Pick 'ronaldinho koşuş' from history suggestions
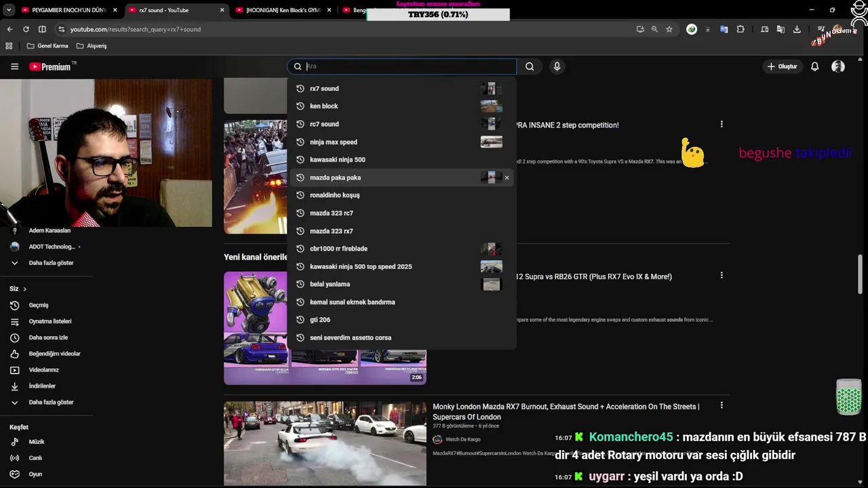The width and height of the screenshot is (868, 488). click(x=401, y=195)
